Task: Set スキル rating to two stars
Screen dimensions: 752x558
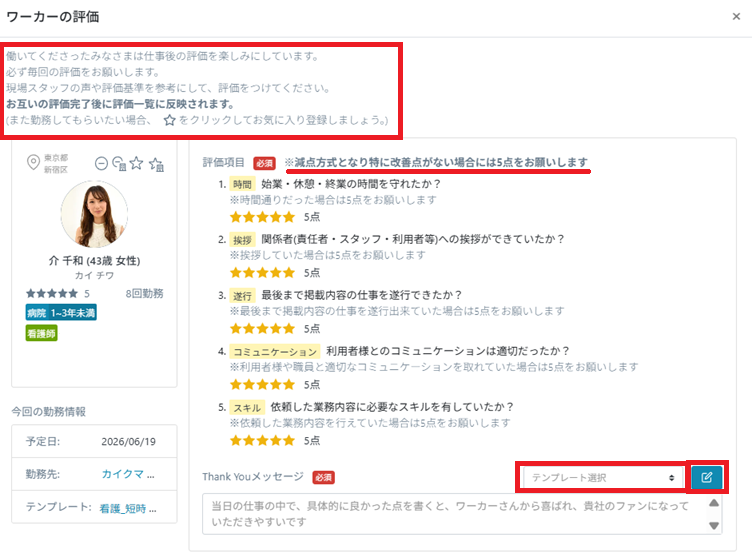Action: click(x=249, y=440)
